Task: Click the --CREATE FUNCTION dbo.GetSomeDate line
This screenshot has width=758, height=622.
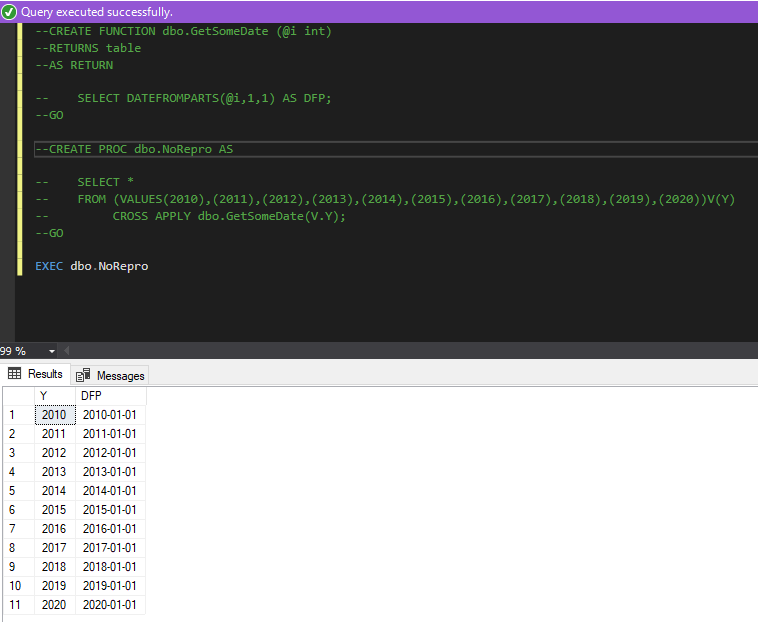Action: 183,31
